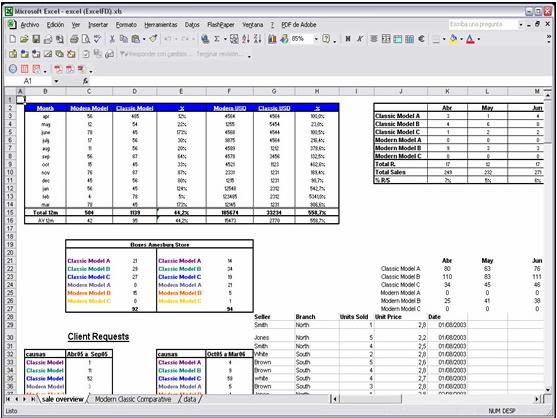Click the horizontal scrollbar left arrow
Viewport: 557px width, 418px height.
click(x=335, y=399)
